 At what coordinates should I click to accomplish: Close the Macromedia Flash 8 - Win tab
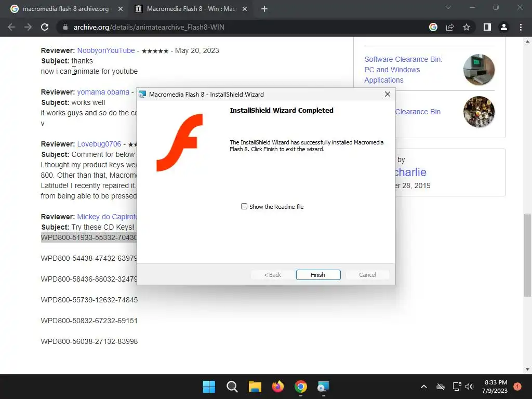coord(245,9)
